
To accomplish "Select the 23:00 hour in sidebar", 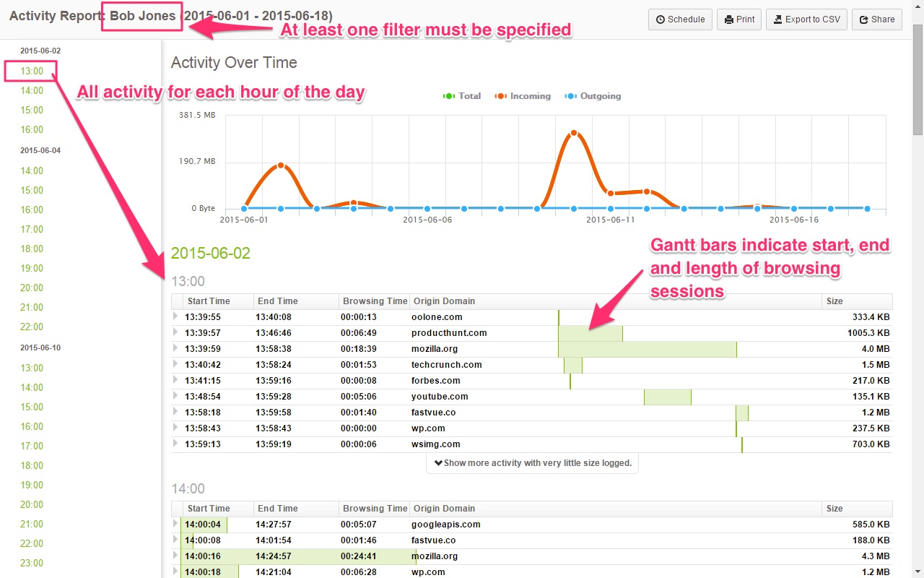I will click(30, 563).
